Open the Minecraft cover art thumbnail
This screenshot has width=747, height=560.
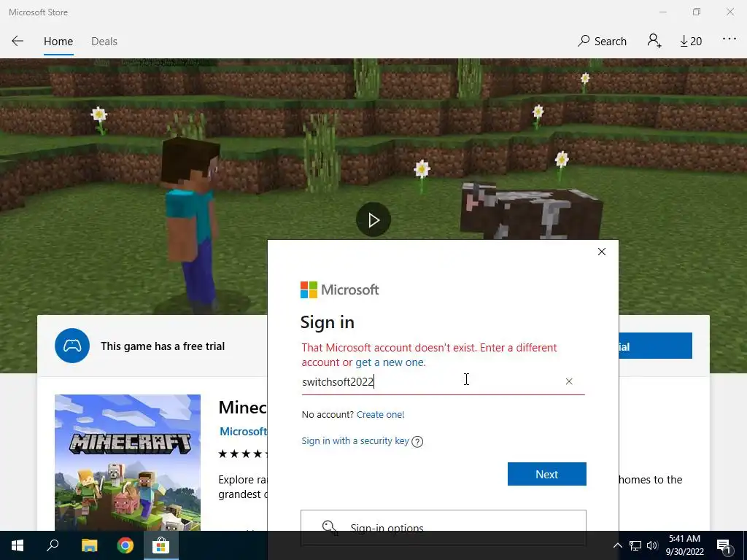tap(128, 462)
